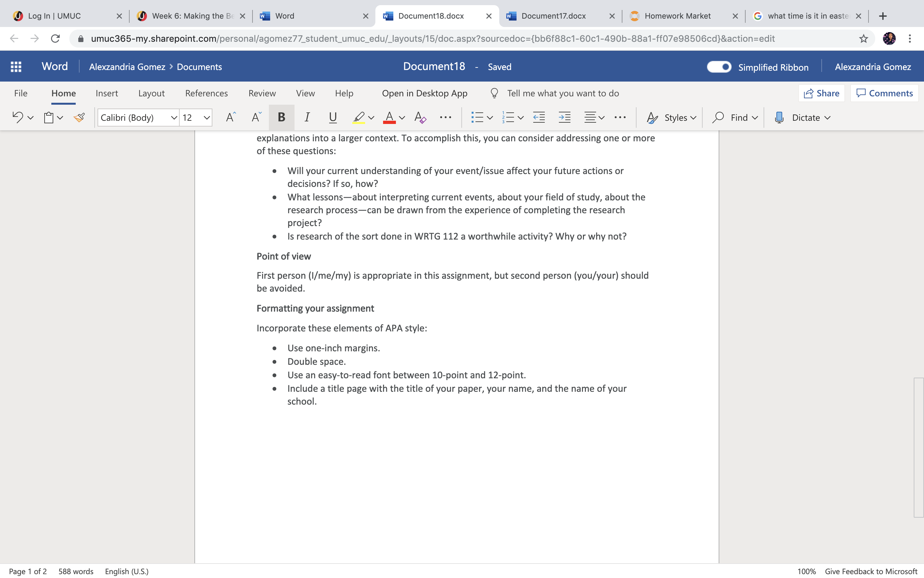Click the Share button

tap(822, 93)
